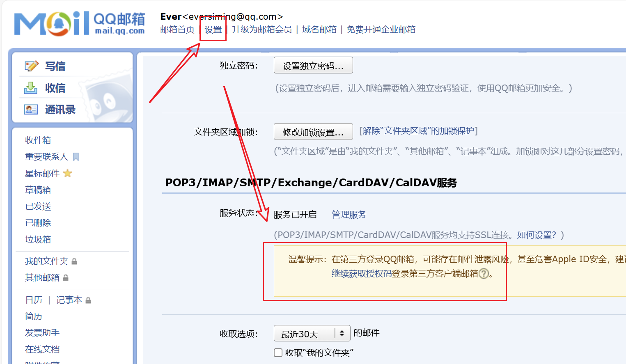Click the 如何设置? help link
This screenshot has height=364, width=626.
click(536, 235)
